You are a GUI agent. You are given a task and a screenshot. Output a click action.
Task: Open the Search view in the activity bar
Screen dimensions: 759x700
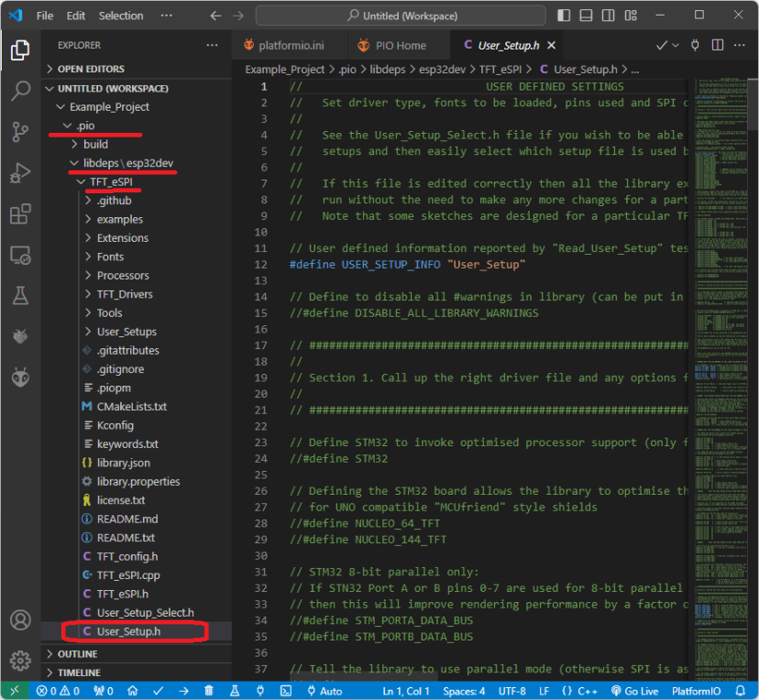20,92
